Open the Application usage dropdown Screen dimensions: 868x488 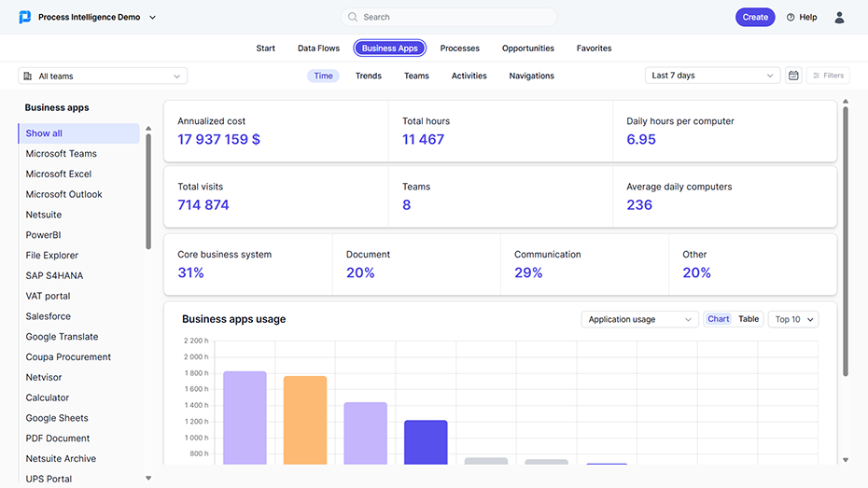[x=639, y=319]
